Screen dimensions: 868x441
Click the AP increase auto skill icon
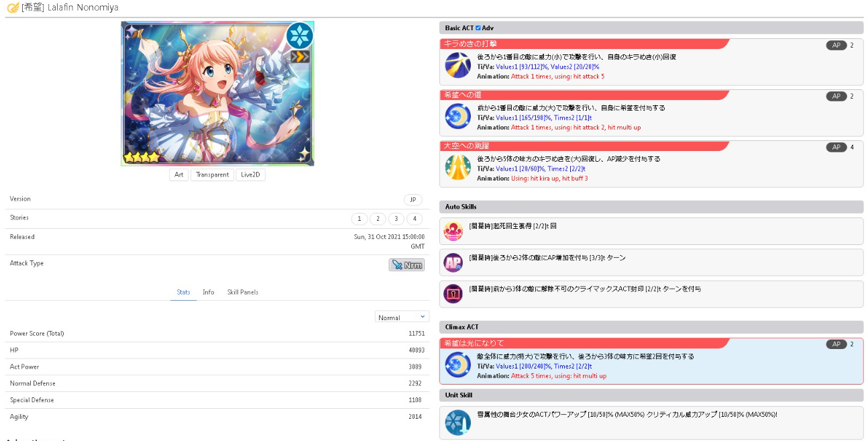pyautogui.click(x=453, y=262)
